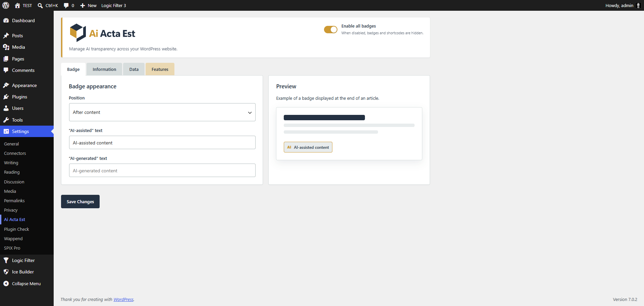
Task: Open Writing settings submenu
Action: coord(11,163)
